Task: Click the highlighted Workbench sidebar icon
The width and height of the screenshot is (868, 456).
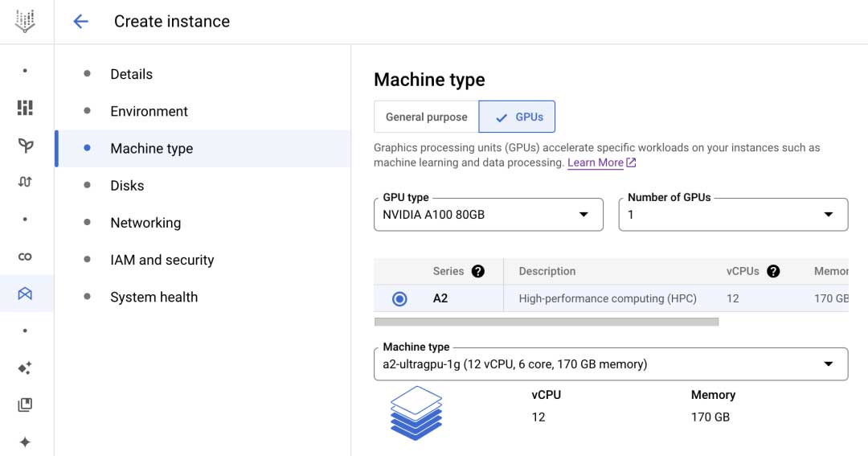Action: pos(26,294)
